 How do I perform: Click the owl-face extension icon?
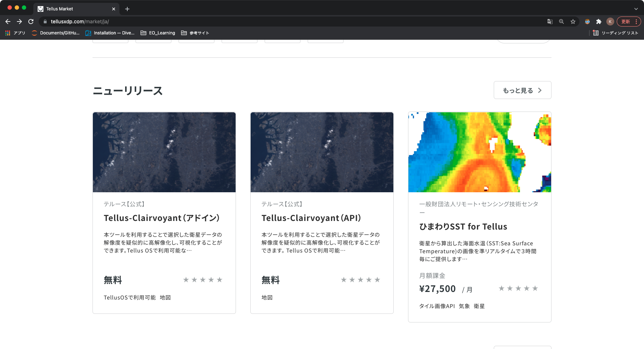(587, 22)
